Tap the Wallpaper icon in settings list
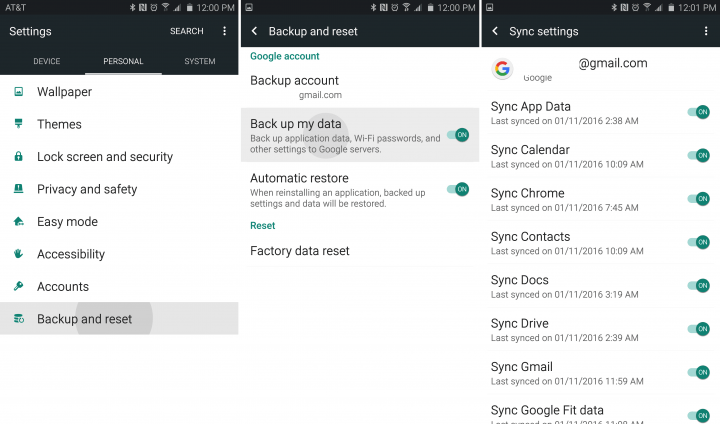720x424 pixels. pyautogui.click(x=18, y=91)
